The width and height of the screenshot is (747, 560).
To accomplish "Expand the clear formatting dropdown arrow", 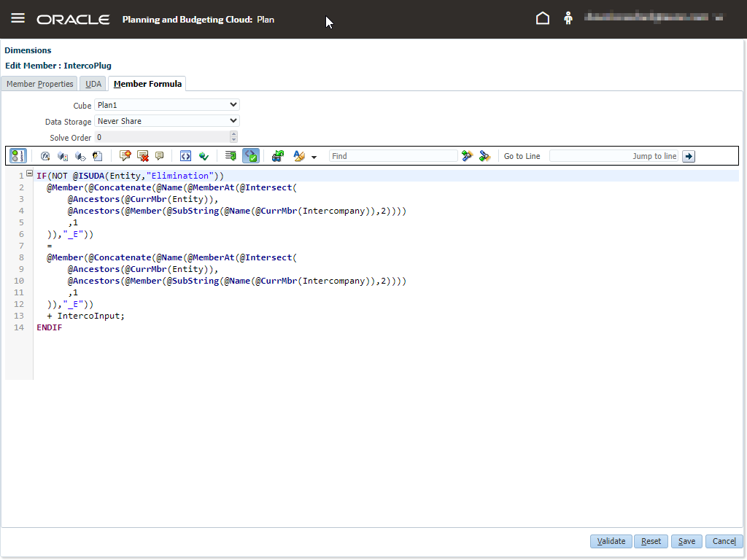I will 314,157.
